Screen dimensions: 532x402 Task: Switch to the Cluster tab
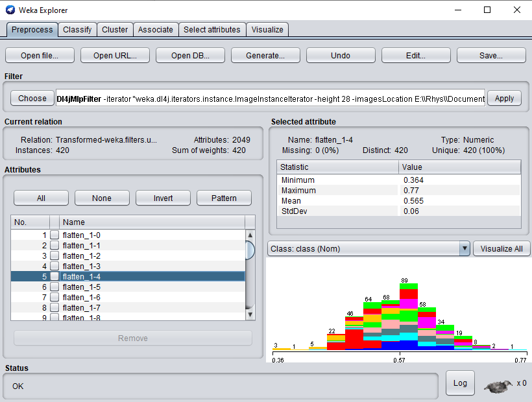tap(115, 29)
